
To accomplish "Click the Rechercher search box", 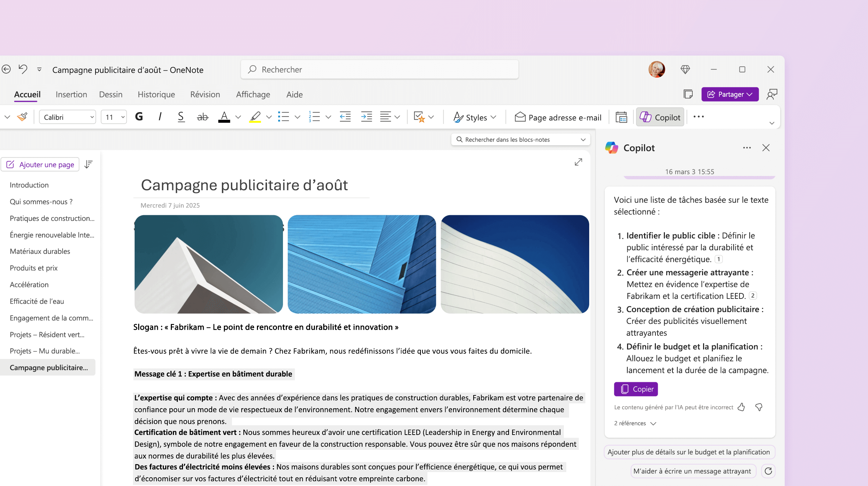I will [x=379, y=69].
